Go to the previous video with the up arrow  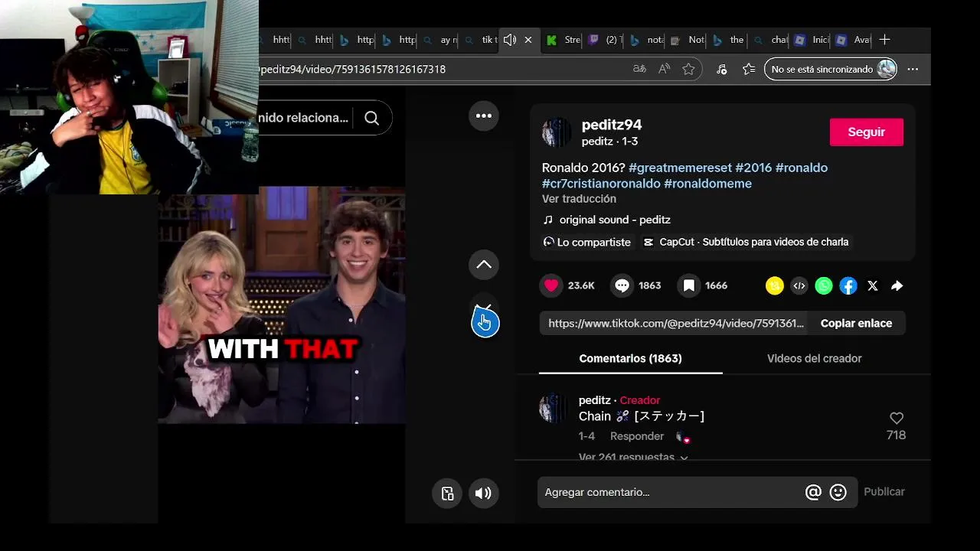(484, 265)
